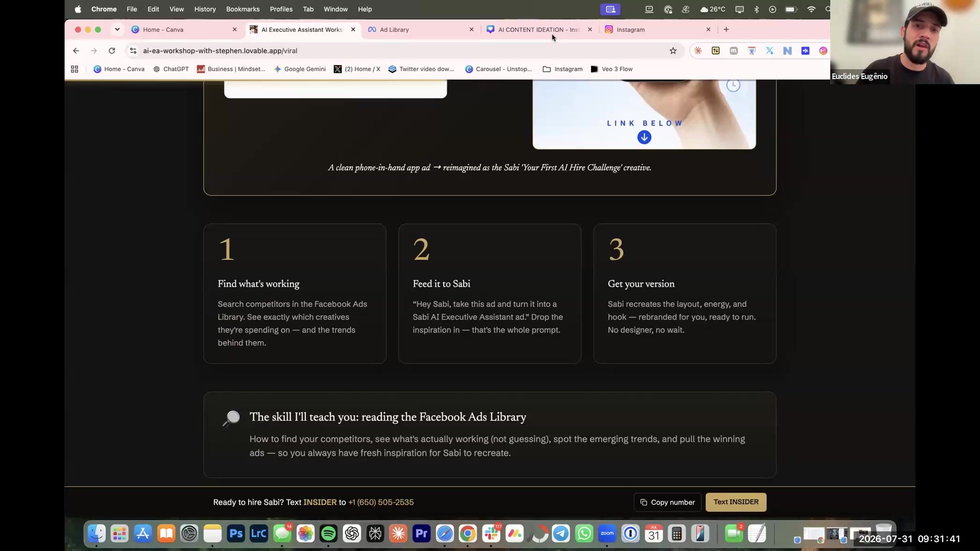Open Finder from the dock
The width and height of the screenshot is (980, 551).
tap(97, 533)
